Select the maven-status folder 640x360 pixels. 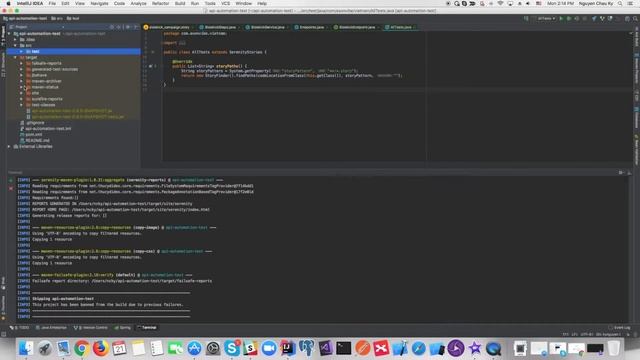(x=42, y=87)
